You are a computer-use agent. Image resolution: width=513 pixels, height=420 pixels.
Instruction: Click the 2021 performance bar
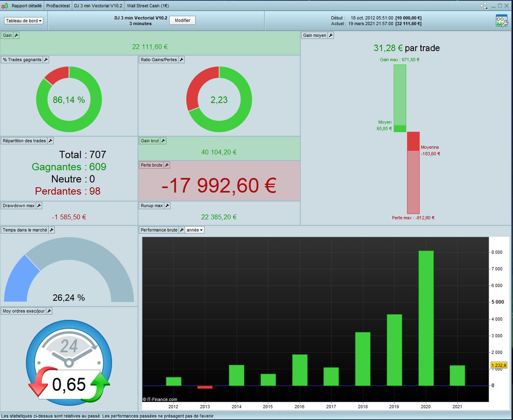tap(457, 375)
